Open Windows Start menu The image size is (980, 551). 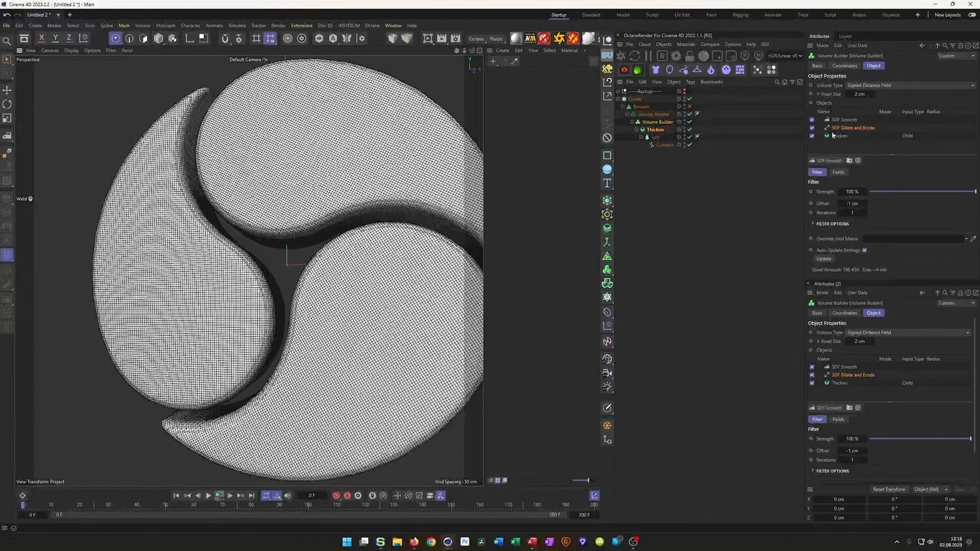tap(347, 542)
